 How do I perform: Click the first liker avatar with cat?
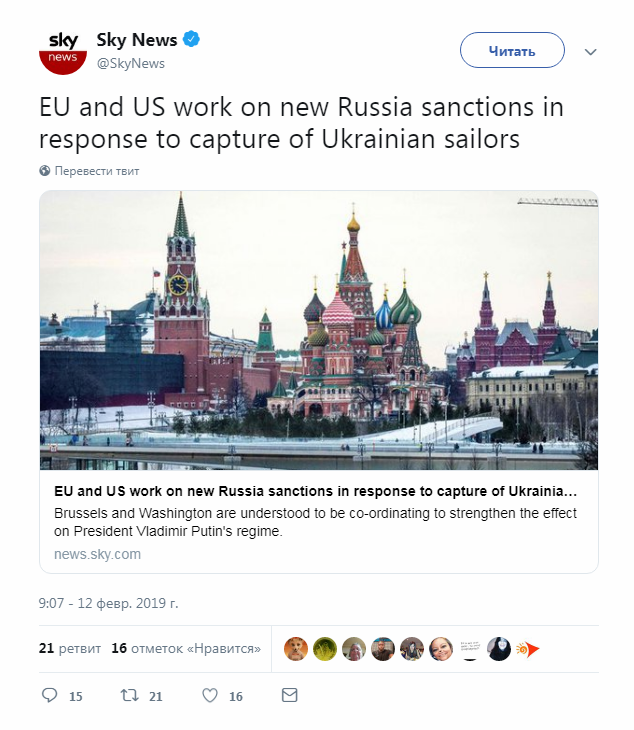(x=296, y=649)
